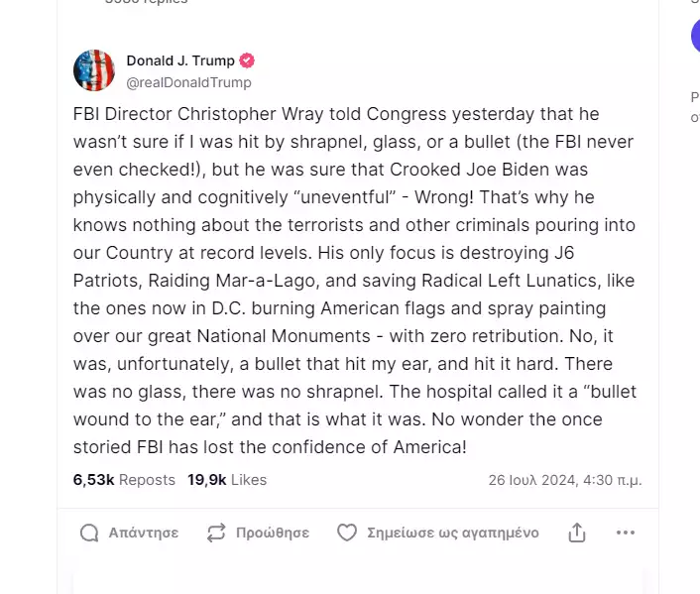Click the repost arrows icon
The width and height of the screenshot is (700, 594).
point(216,533)
